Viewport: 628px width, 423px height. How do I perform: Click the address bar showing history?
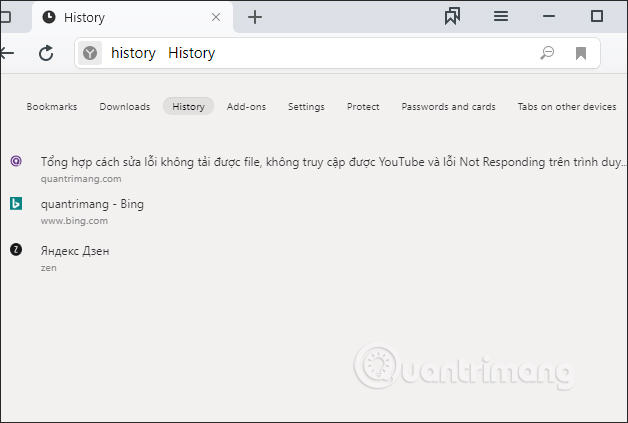(x=337, y=53)
